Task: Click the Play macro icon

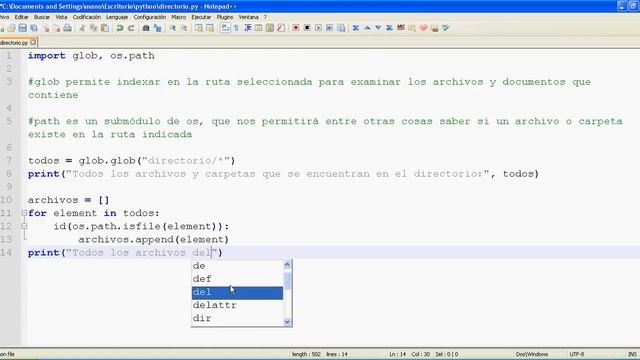Action: pos(318,28)
